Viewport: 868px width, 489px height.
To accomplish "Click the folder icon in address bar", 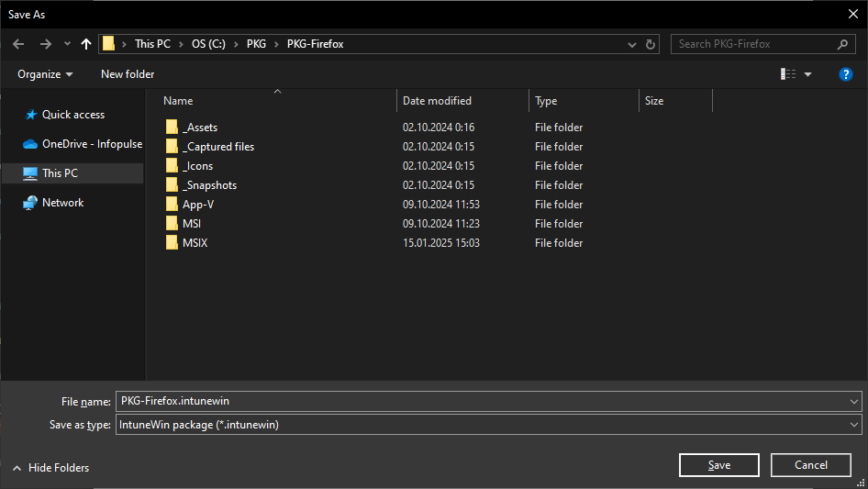I will pos(108,44).
